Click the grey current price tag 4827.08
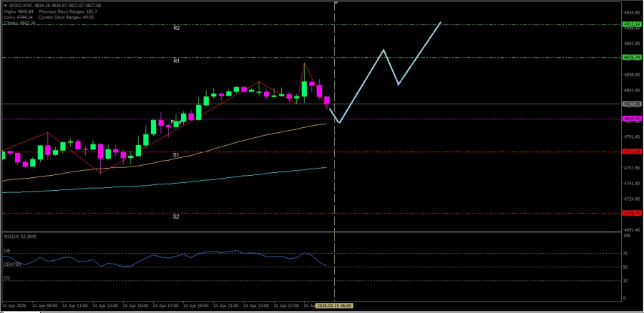 coord(631,104)
